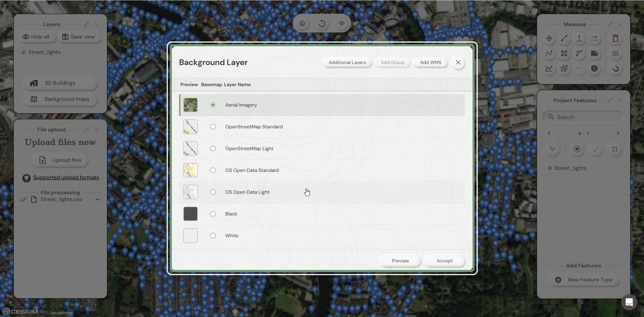Go to previous sort option in Project Features
644x317 pixels.
549,133
